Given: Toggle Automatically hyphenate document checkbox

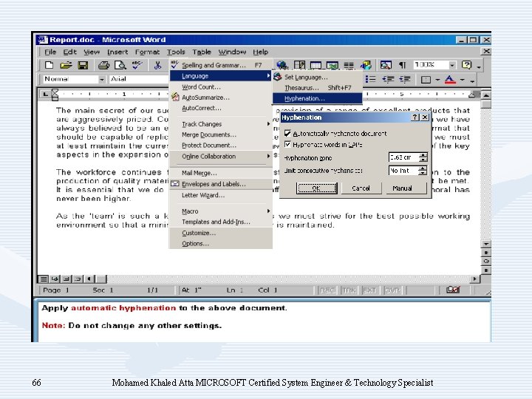Looking at the screenshot, I should pyautogui.click(x=287, y=133).
